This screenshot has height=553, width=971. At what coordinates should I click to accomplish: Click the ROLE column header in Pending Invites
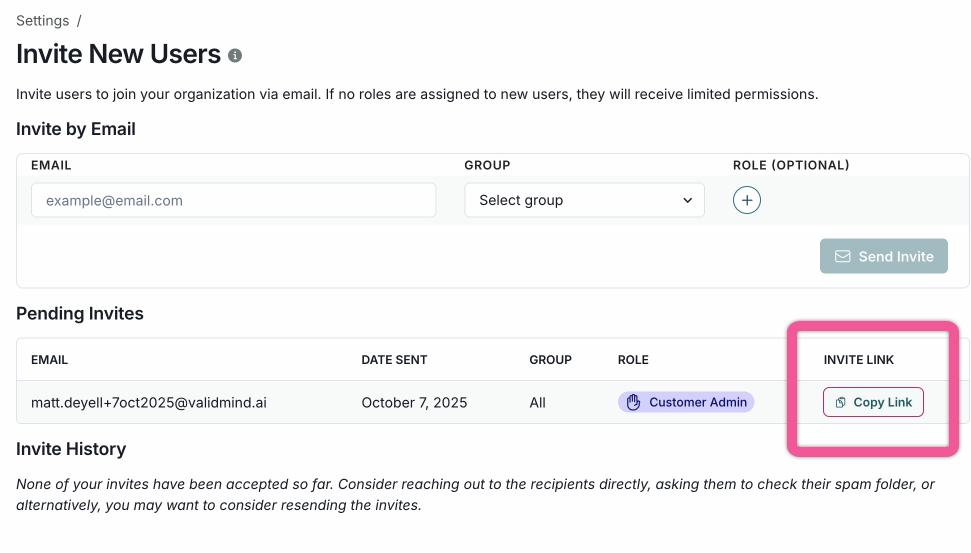[x=633, y=360]
